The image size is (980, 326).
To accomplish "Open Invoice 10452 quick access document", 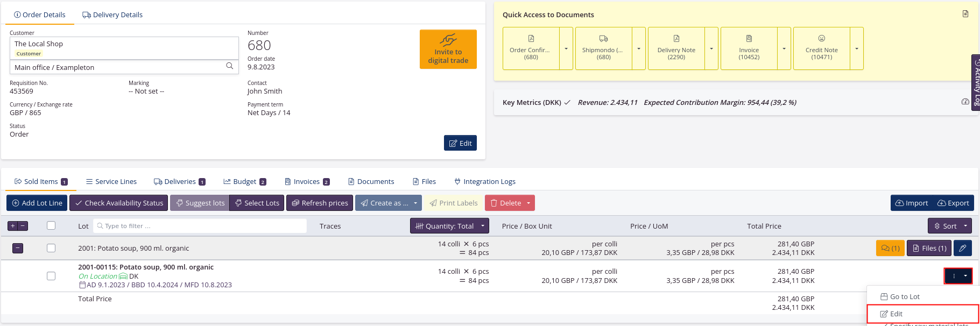I will [x=749, y=48].
